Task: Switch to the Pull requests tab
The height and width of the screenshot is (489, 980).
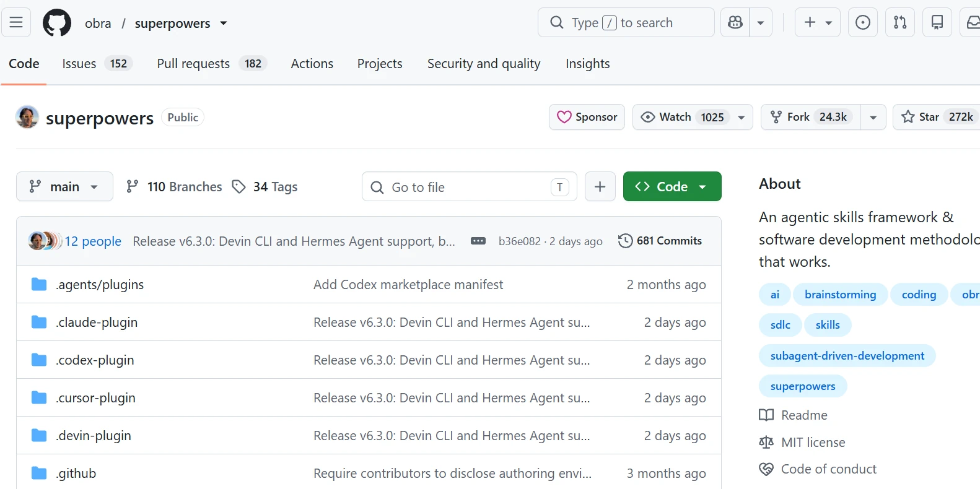Action: [212, 64]
